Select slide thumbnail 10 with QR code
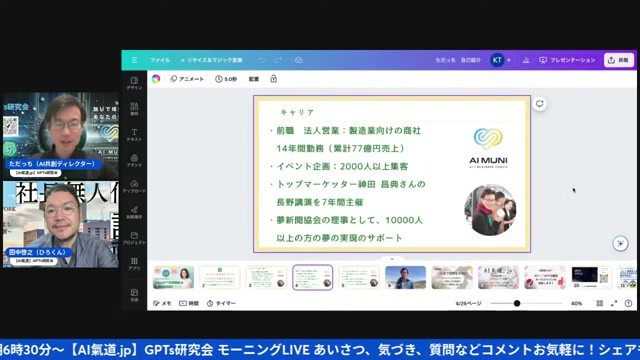This screenshot has width=640, height=360. 591,278
